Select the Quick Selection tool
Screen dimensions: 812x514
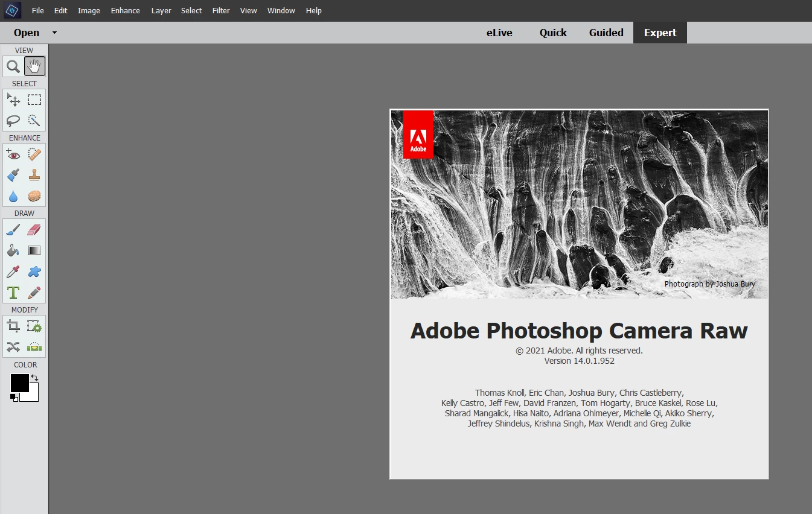pos(34,121)
